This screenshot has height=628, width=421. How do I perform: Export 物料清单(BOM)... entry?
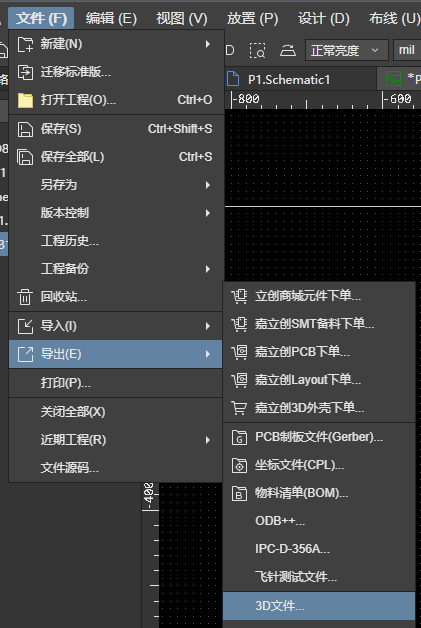[319, 493]
